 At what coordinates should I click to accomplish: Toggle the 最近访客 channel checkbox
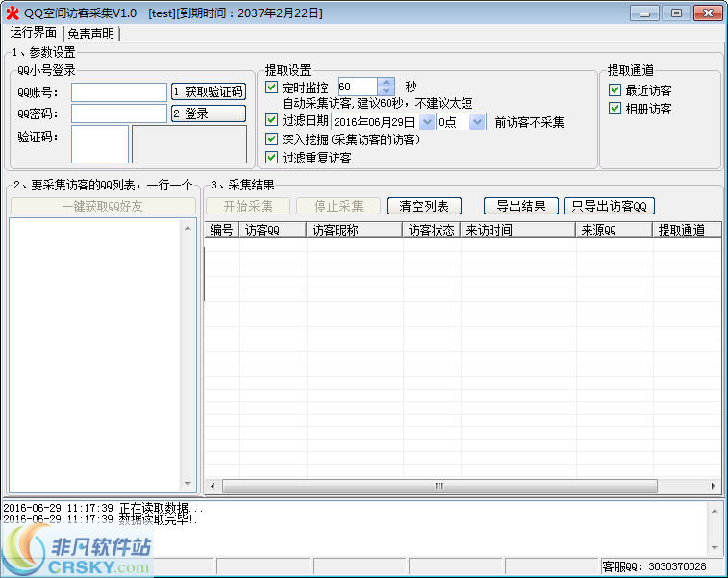615,89
